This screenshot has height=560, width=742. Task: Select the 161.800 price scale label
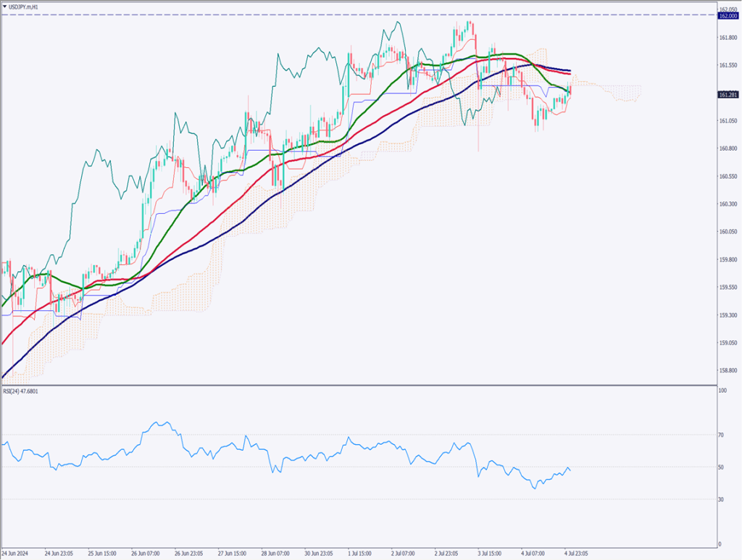(728, 38)
